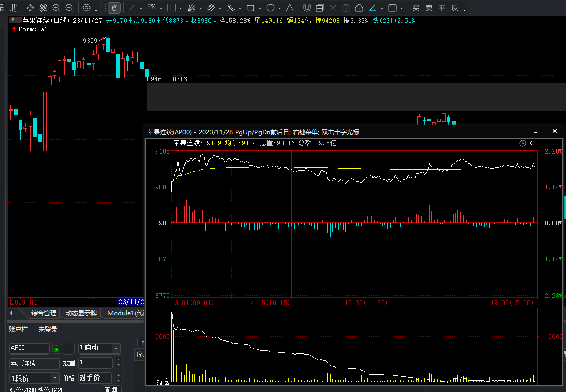The width and height of the screenshot is (566, 392).
Task: Click the red K chart-type icon
Action: (x=13, y=20)
